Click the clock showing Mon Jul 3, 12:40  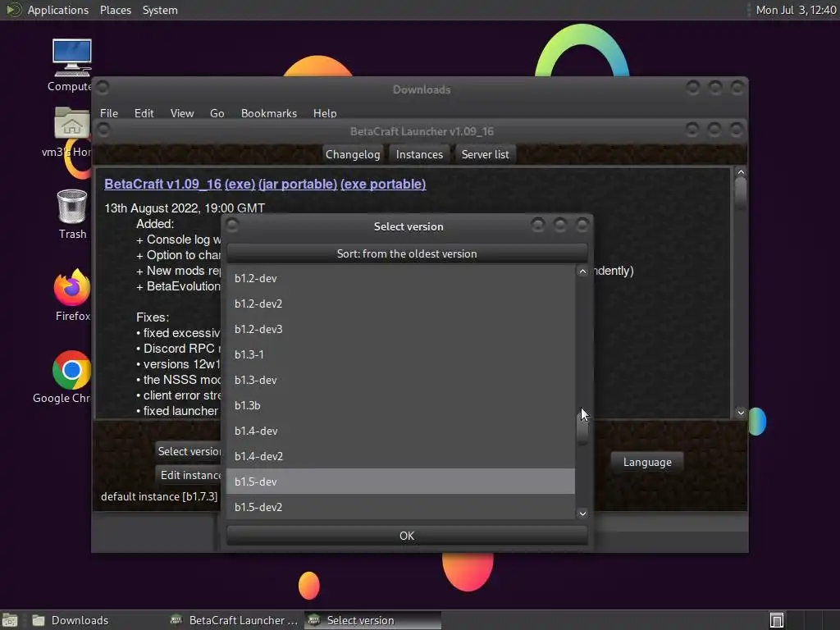click(x=796, y=10)
